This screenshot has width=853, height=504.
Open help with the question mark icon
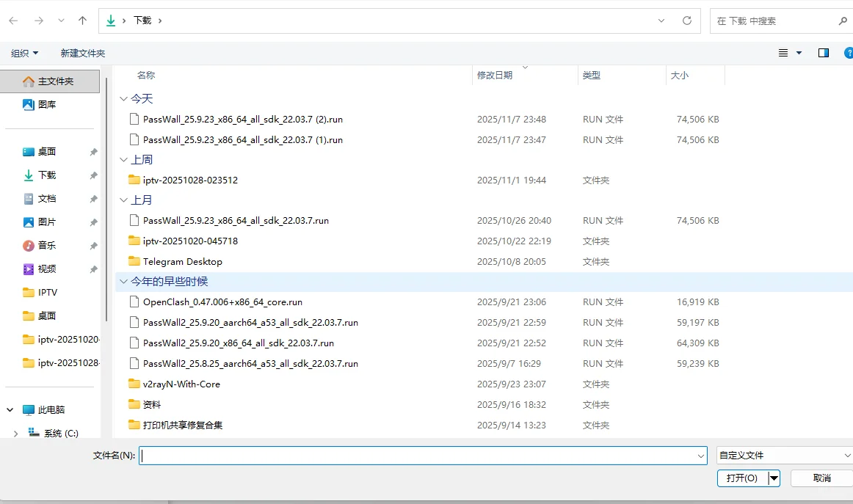[x=848, y=53]
